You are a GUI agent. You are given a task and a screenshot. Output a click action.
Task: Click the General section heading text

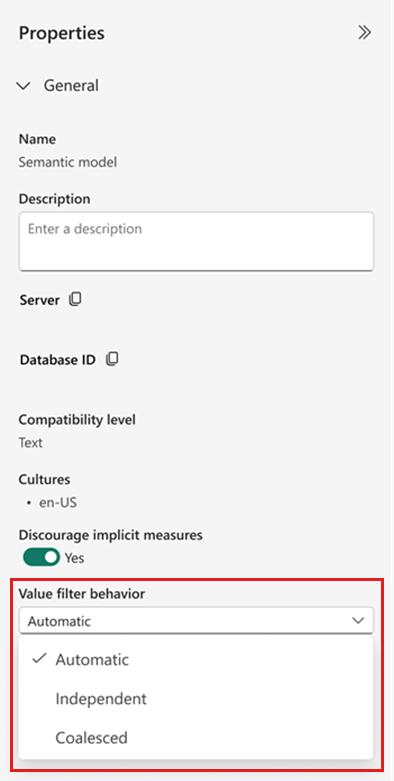coord(71,85)
